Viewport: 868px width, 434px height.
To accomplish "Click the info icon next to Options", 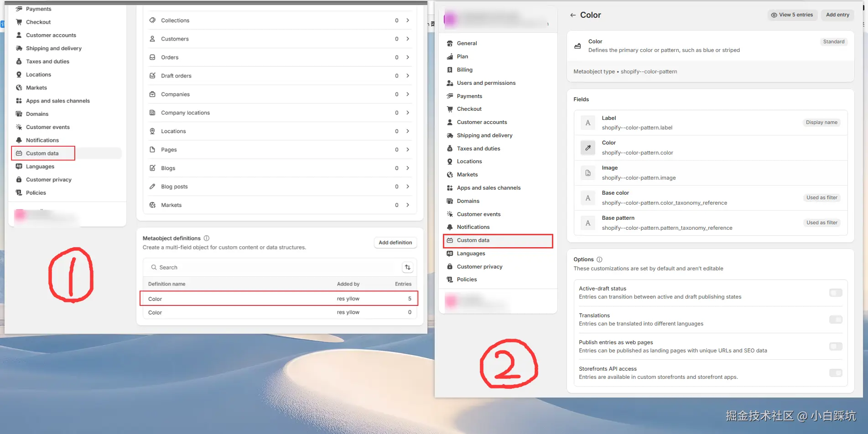I will pos(599,259).
